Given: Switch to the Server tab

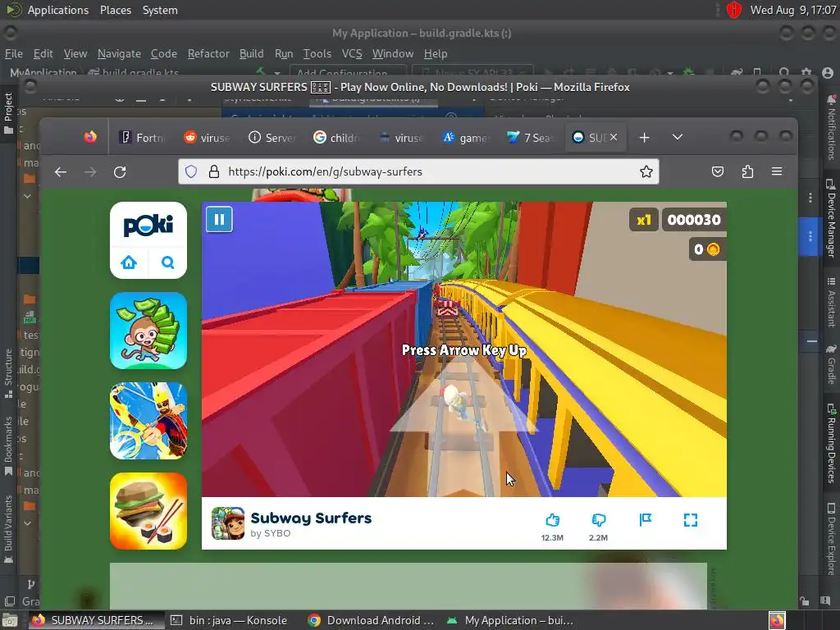Looking at the screenshot, I should (272, 138).
